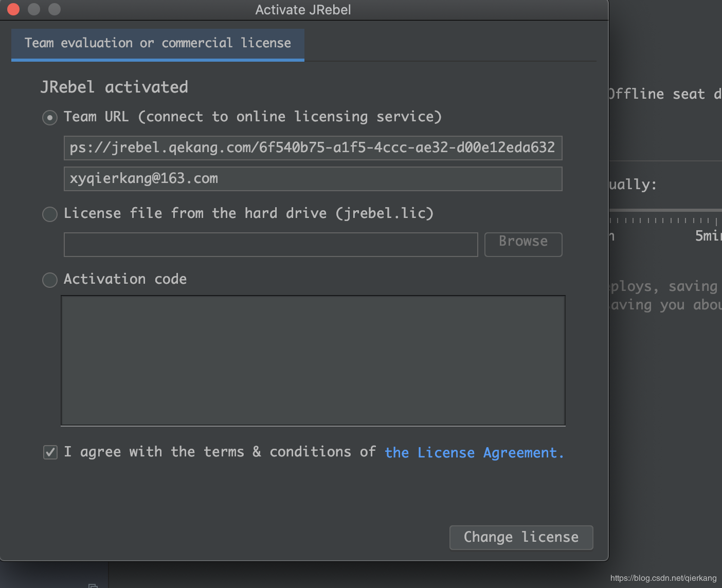The width and height of the screenshot is (722, 588).
Task: Uncheck the agree with terms checkbox
Action: click(50, 452)
